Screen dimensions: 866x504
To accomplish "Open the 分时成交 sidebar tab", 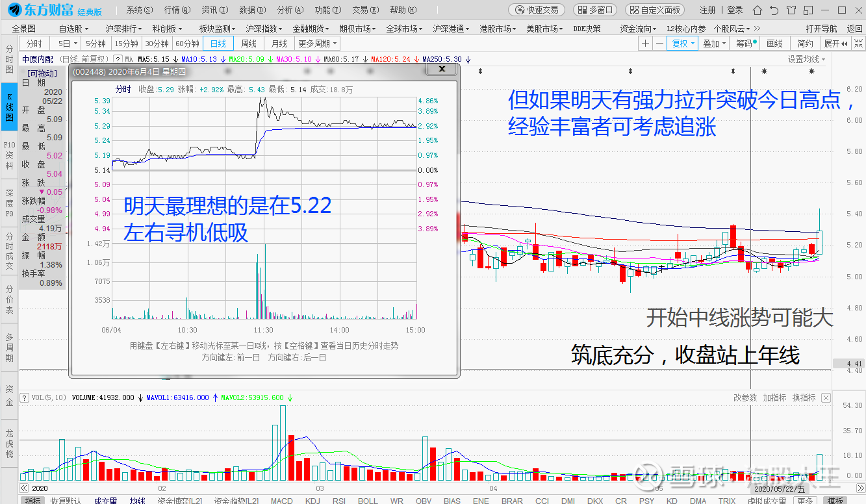I will click(x=9, y=251).
